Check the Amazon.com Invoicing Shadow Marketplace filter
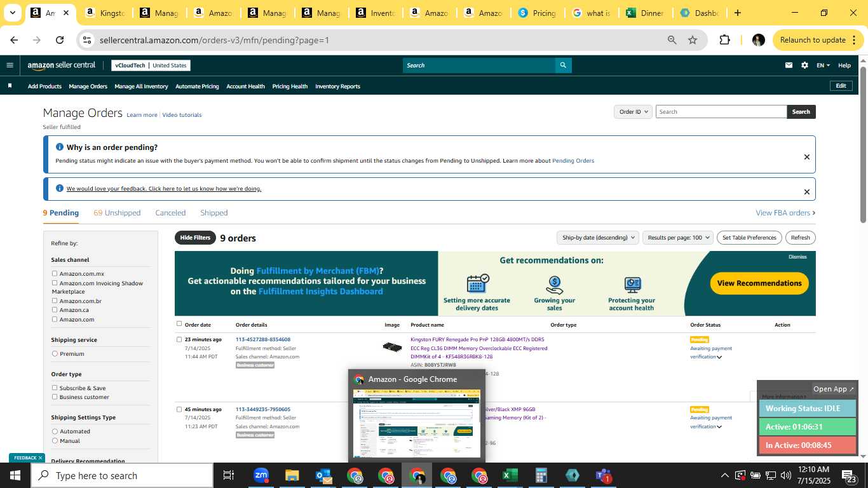This screenshot has height=488, width=868. [55, 283]
